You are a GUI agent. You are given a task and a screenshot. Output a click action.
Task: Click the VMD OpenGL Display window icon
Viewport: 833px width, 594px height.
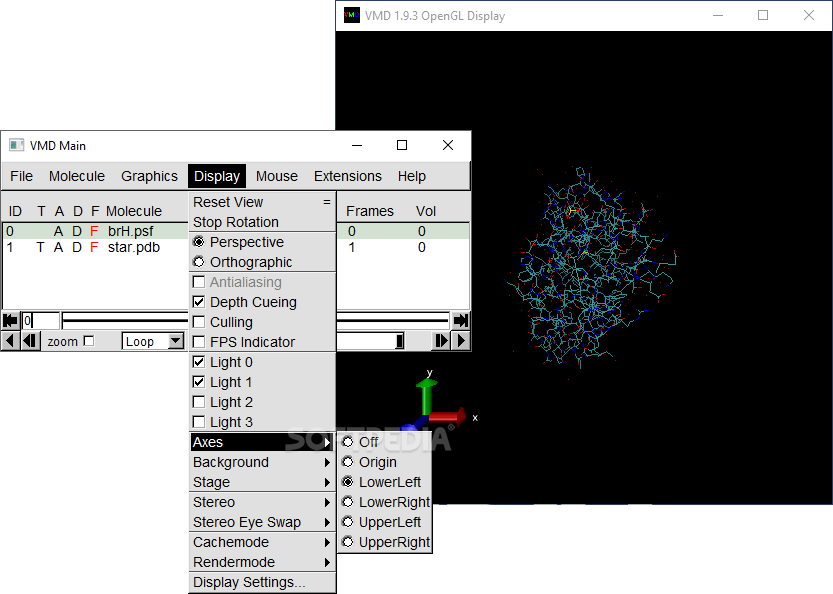[352, 15]
